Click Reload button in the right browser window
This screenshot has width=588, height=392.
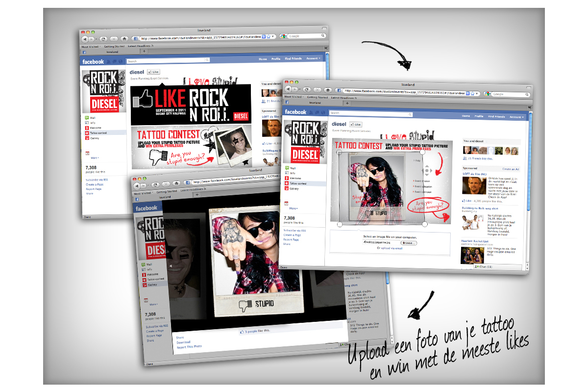[x=307, y=90]
